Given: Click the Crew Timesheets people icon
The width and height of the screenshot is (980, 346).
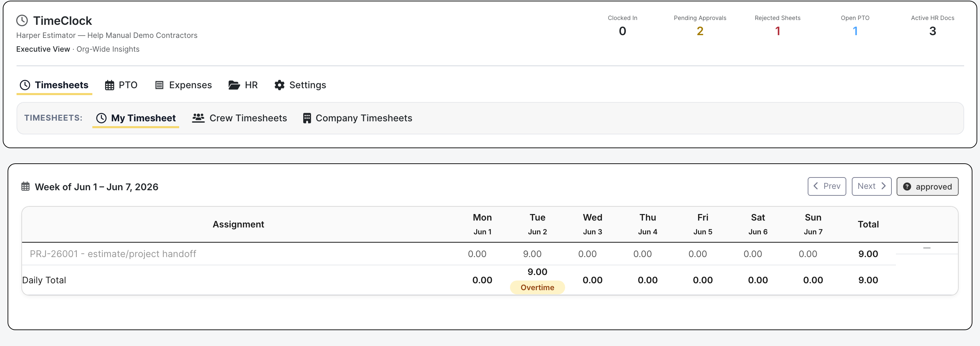Looking at the screenshot, I should 198,118.
